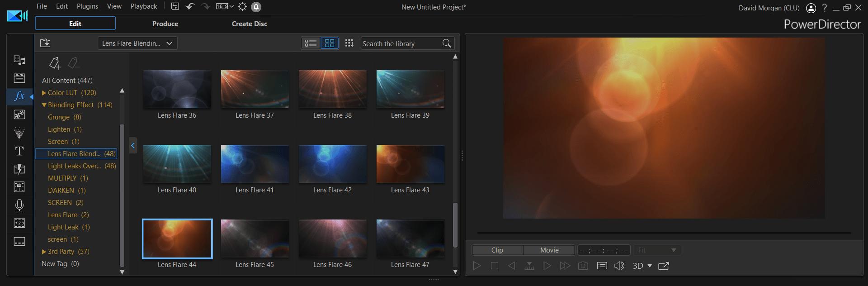The width and height of the screenshot is (868, 286).
Task: Open the Particle Room icon
Action: [x=19, y=133]
